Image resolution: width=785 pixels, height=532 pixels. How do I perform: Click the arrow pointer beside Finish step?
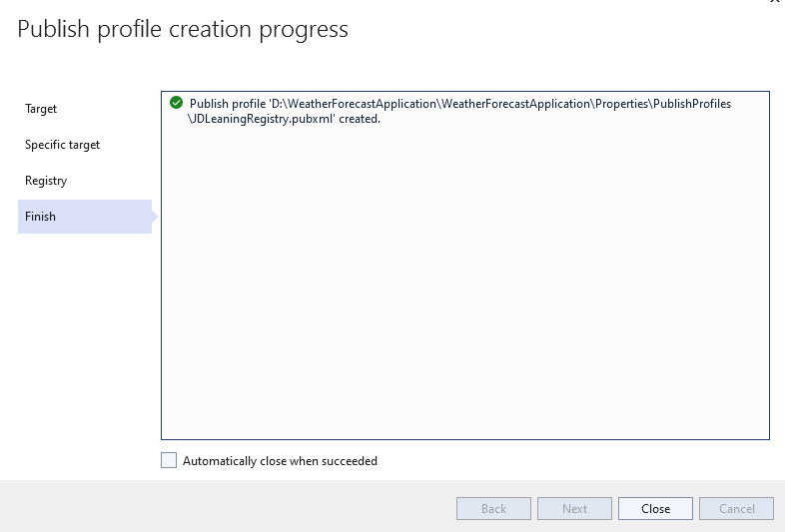pos(155,217)
